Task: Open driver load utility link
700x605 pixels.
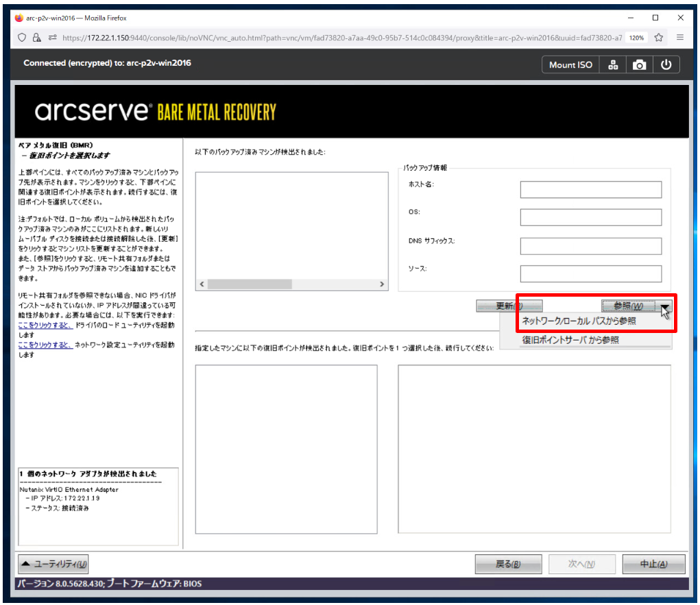Action: (x=45, y=325)
